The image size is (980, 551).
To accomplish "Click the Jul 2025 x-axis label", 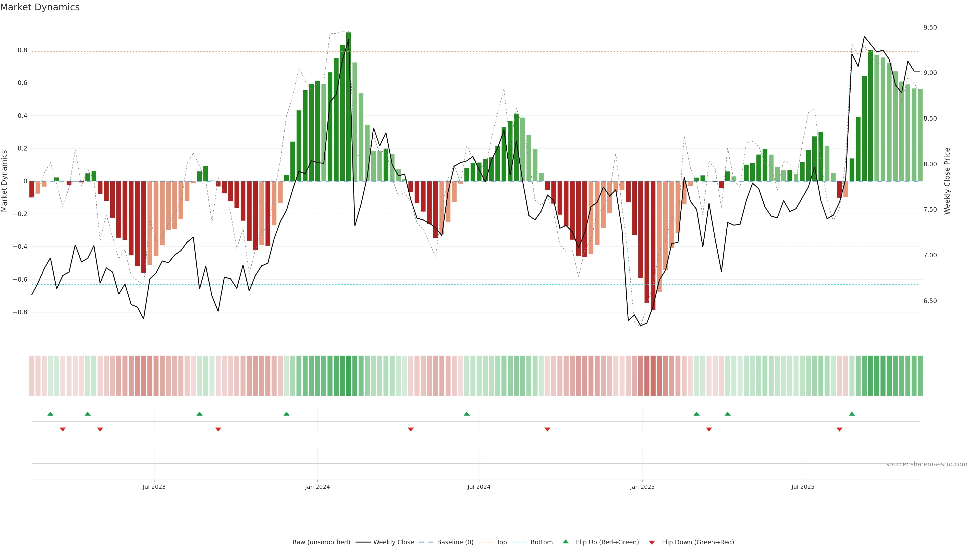I will (803, 487).
